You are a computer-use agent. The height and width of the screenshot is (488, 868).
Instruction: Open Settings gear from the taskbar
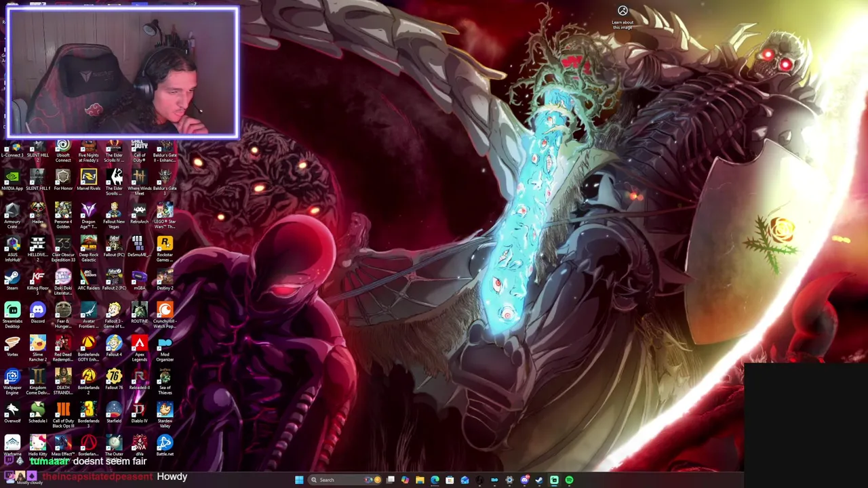click(x=509, y=480)
